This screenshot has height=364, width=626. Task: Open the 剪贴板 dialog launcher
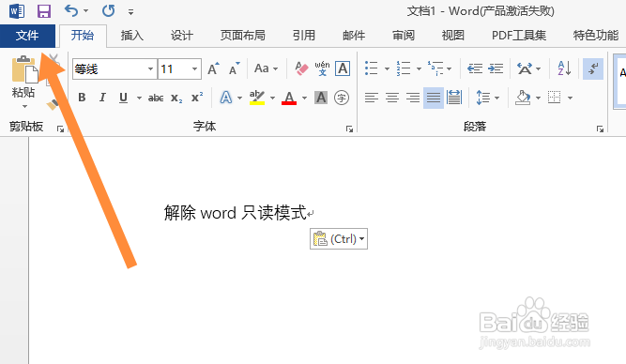click(60, 129)
